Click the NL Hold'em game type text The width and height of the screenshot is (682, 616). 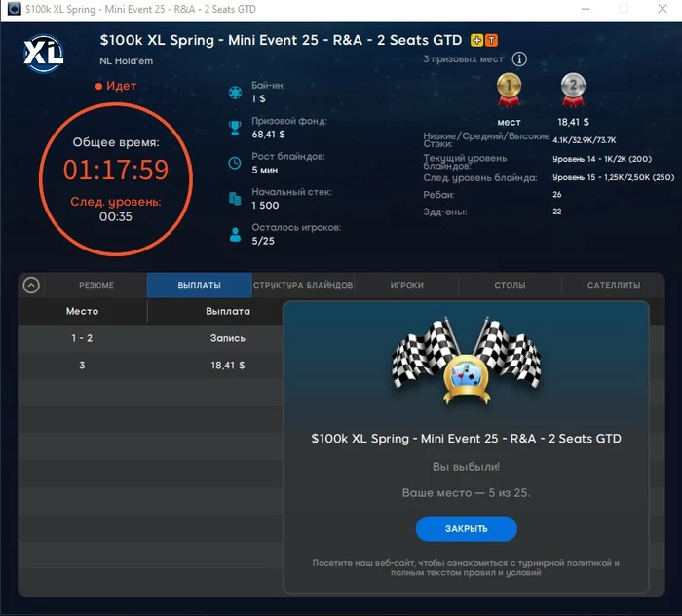click(x=126, y=60)
